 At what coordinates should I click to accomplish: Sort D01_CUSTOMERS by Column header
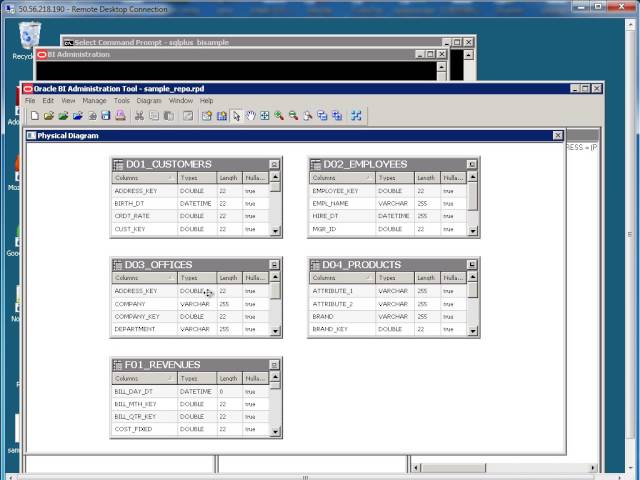144,178
